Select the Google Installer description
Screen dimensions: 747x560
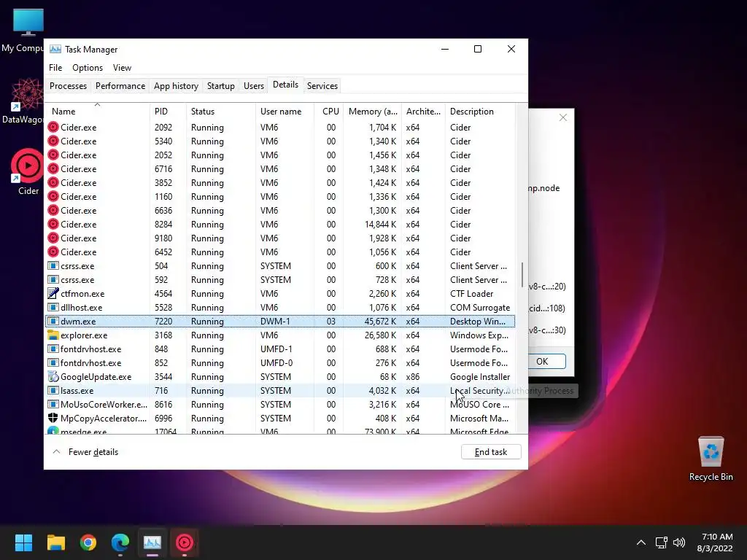480,376
